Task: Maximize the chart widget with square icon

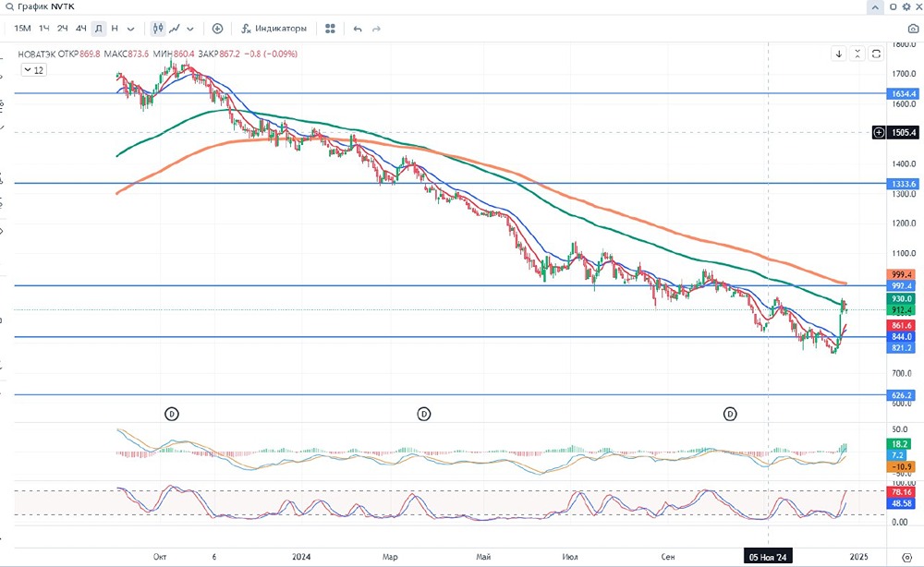Action: (894, 6)
